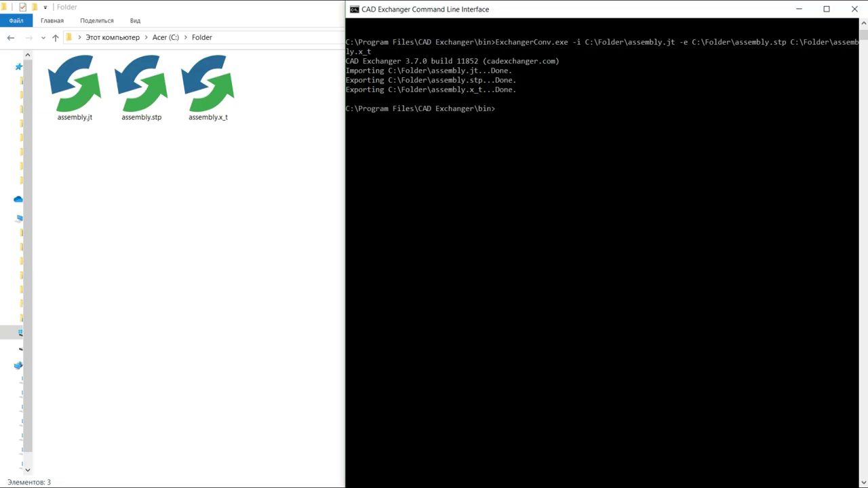Click 'Exporting C:\Folder\assembly.stp...Done.' console line
Image resolution: width=868 pixels, height=488 pixels.
pos(431,80)
